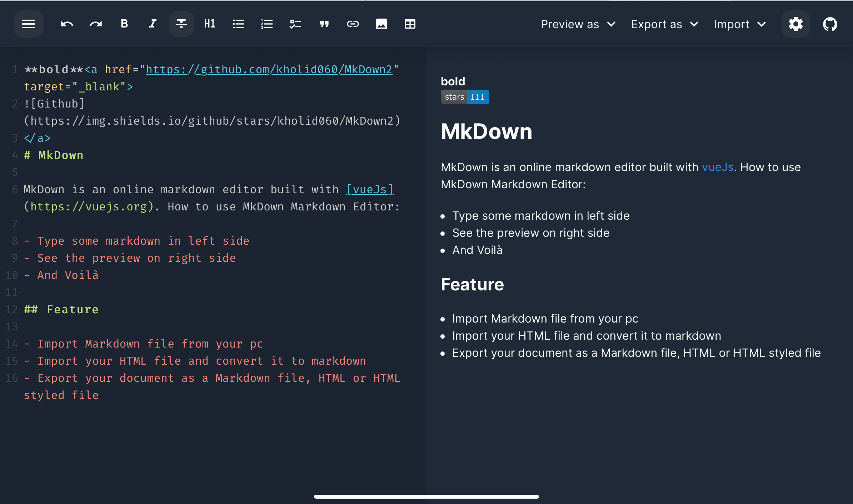The width and height of the screenshot is (853, 504).
Task: Undo the last edit
Action: point(67,24)
